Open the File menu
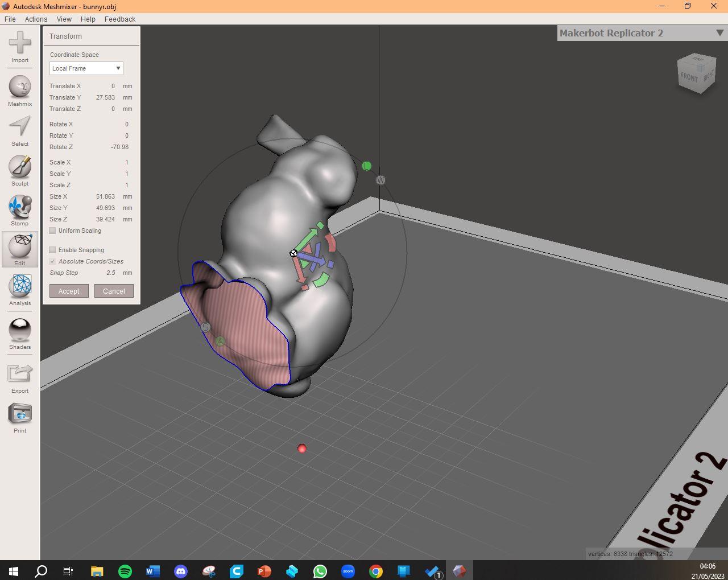Viewport: 728px width, 580px height. click(x=10, y=19)
